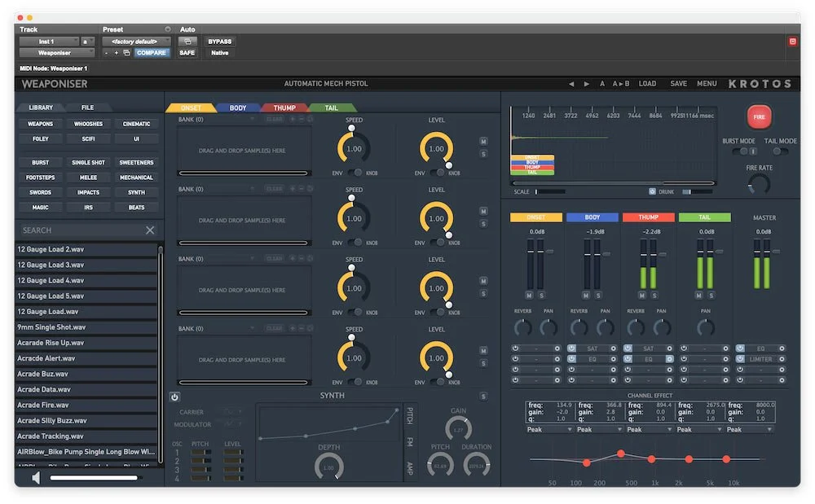Adjust the preview volume slider

95,478
